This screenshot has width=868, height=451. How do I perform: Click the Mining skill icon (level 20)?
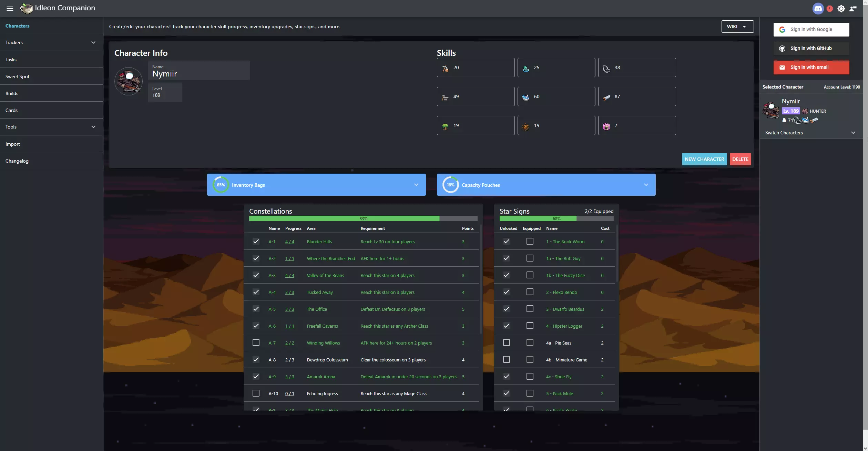pos(446,68)
